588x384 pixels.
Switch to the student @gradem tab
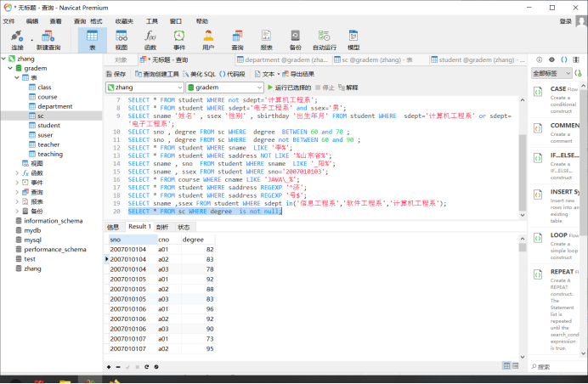(x=478, y=59)
